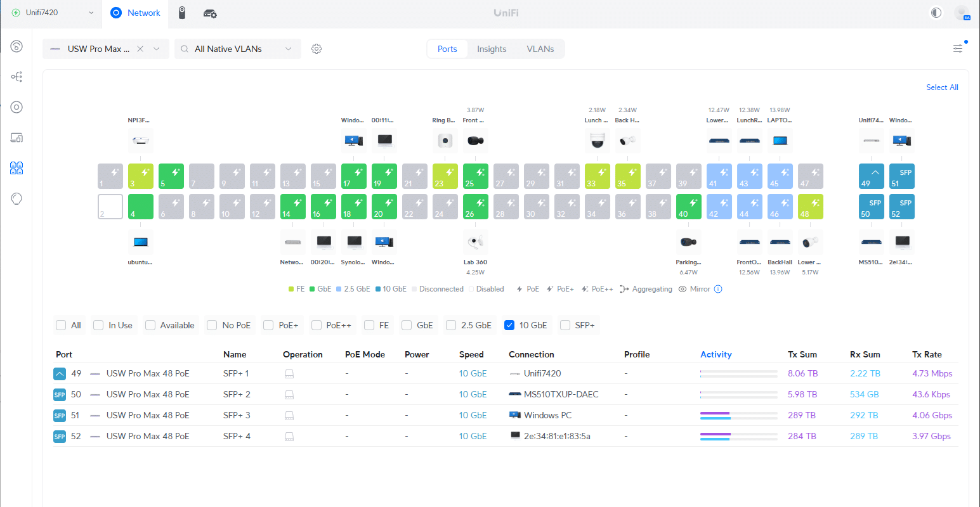
Task: Open the Topology sidebar icon
Action: pyautogui.click(x=16, y=77)
